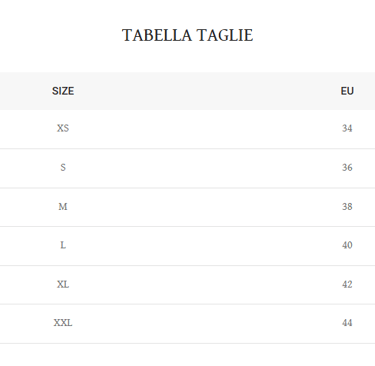Viewport: 375px width, 366px height.
Task: Click the gray table header row
Action: (x=187, y=91)
